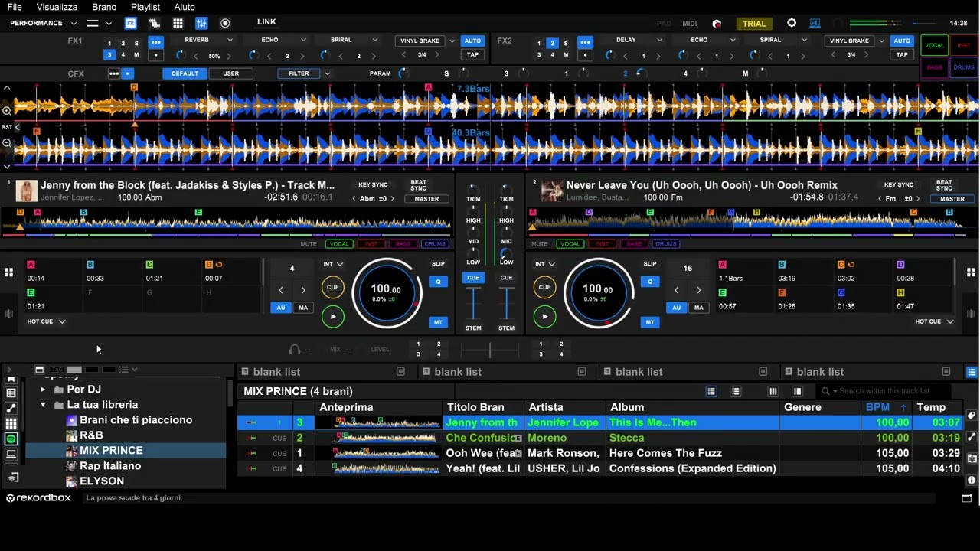Toggle the FX panel icon in top toolbar
Image resolution: width=980 pixels, height=551 pixels.
pos(131,23)
